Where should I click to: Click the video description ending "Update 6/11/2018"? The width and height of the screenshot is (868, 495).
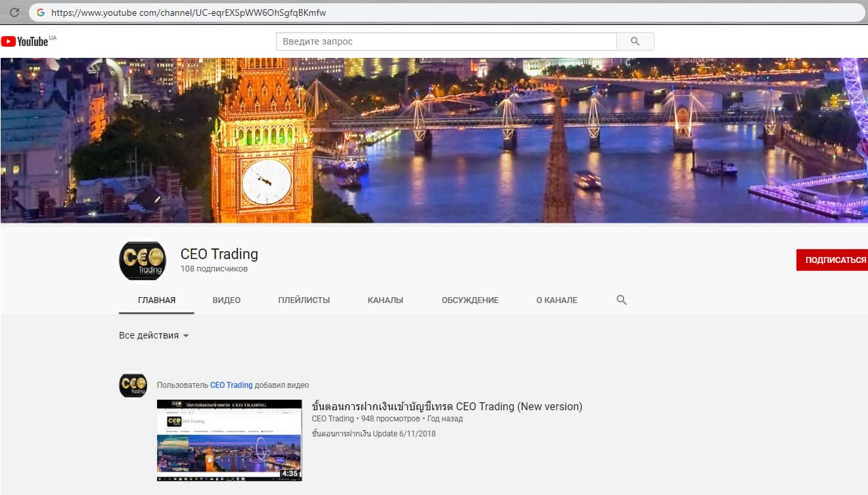tap(374, 434)
